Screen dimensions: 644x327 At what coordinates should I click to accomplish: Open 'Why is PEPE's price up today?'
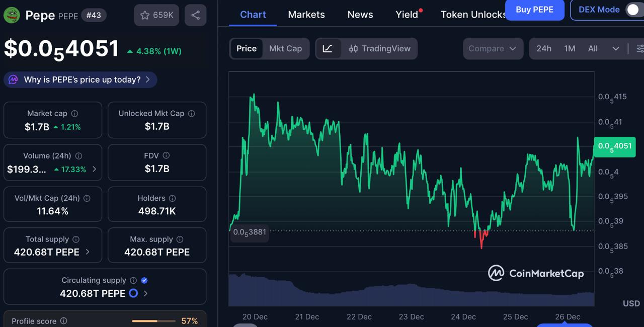(79, 79)
